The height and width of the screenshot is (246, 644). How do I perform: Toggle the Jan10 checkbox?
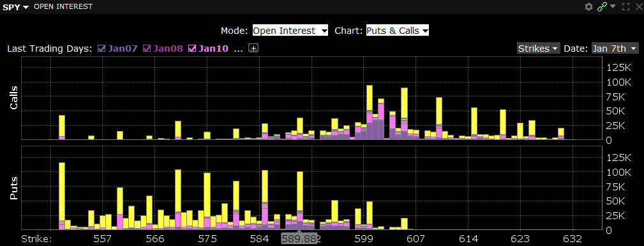pyautogui.click(x=192, y=49)
